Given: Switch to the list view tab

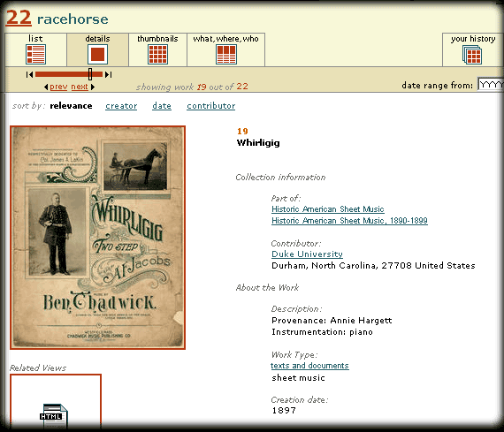Looking at the screenshot, I should tap(35, 49).
